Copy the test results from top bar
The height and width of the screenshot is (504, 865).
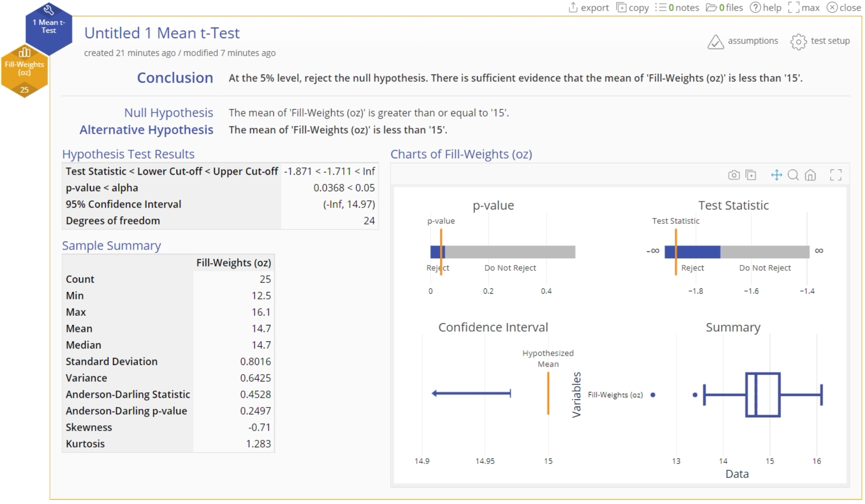click(x=632, y=8)
